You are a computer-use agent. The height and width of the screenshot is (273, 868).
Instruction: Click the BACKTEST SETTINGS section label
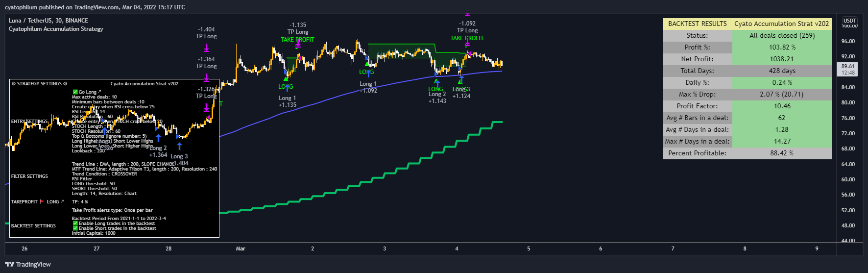33,225
